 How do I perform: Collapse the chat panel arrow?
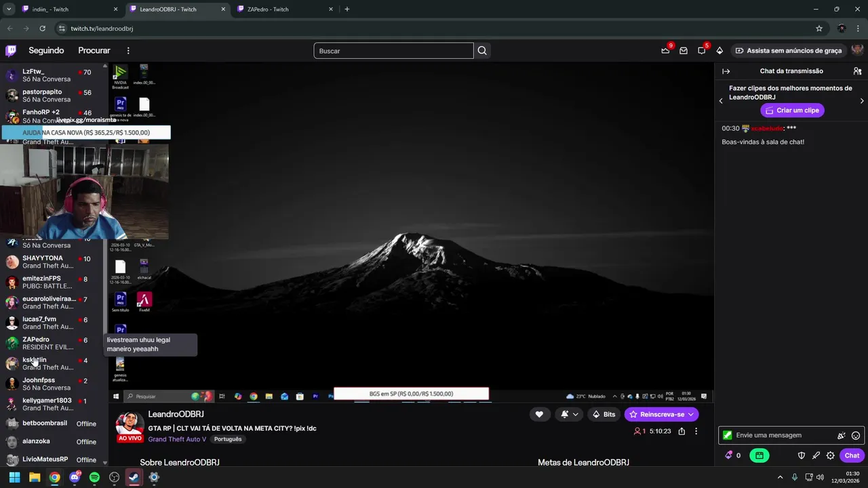(726, 71)
